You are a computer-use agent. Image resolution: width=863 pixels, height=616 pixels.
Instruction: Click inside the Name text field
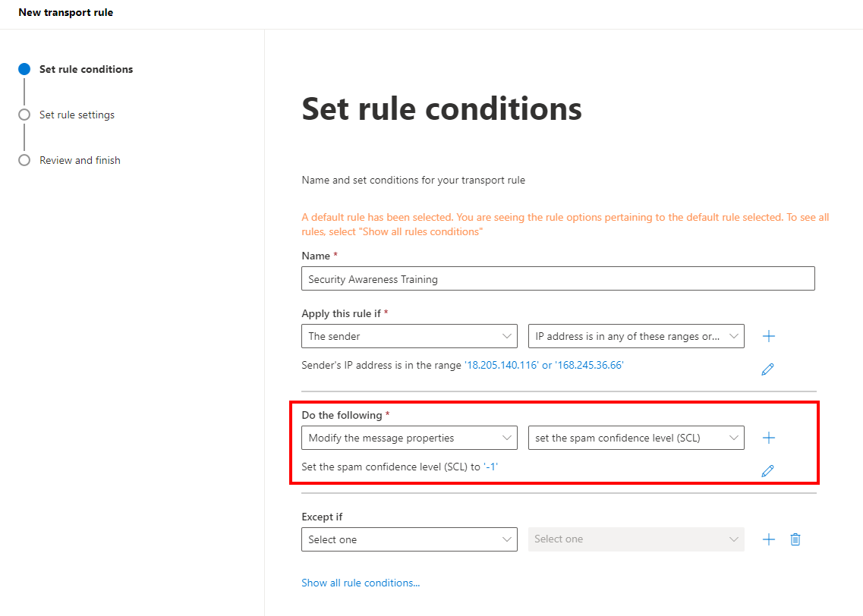click(558, 278)
